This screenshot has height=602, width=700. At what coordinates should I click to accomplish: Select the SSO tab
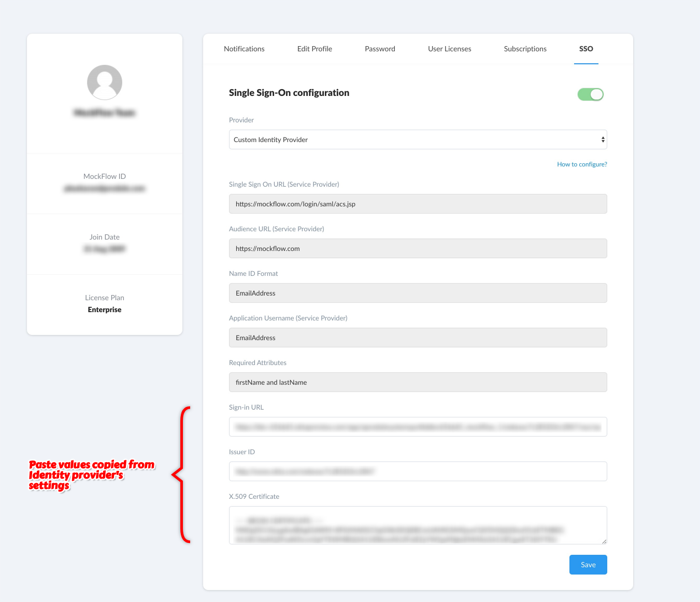(586, 49)
